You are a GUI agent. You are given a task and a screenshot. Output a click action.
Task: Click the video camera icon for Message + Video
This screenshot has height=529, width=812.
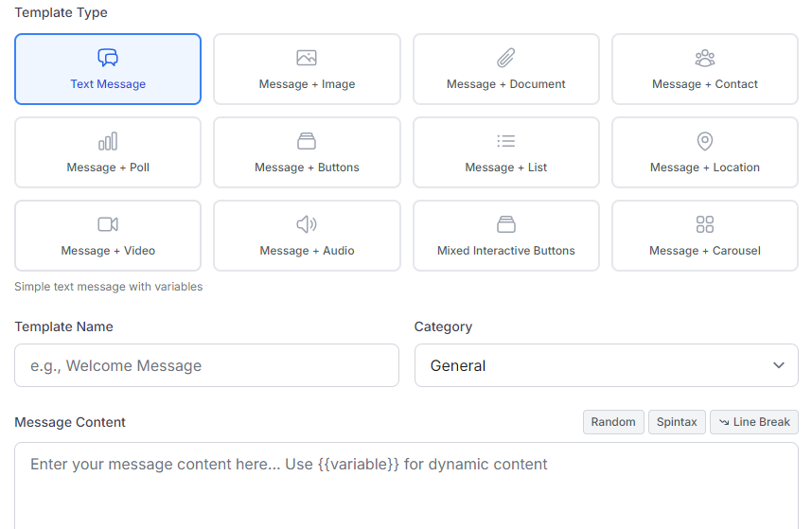[108, 224]
